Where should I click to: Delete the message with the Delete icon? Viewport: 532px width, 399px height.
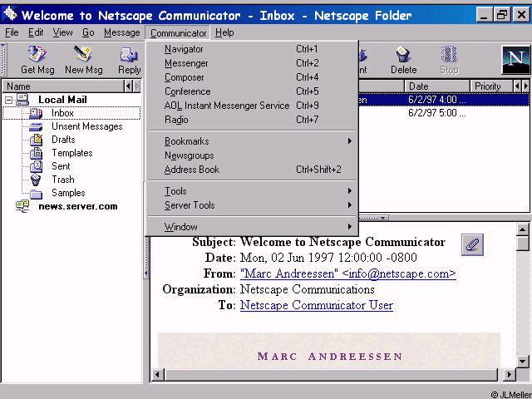pos(403,54)
